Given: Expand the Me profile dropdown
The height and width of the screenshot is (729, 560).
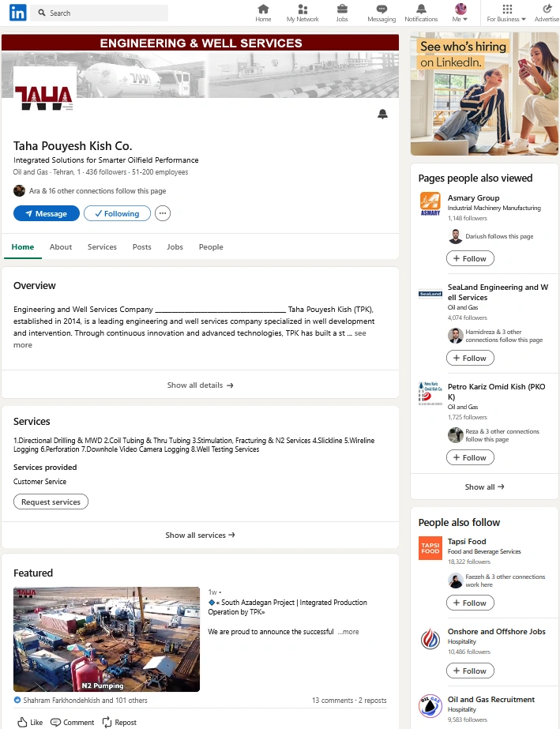Looking at the screenshot, I should point(460,13).
